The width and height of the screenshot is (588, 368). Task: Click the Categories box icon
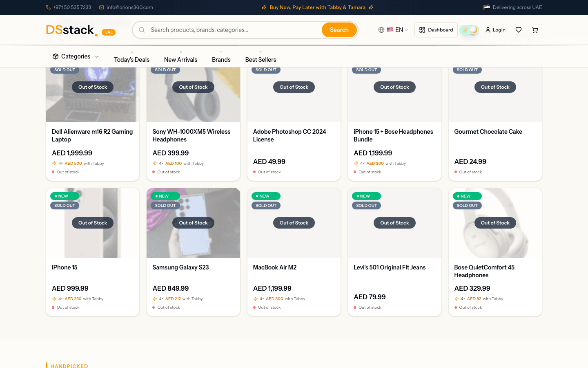56,56
